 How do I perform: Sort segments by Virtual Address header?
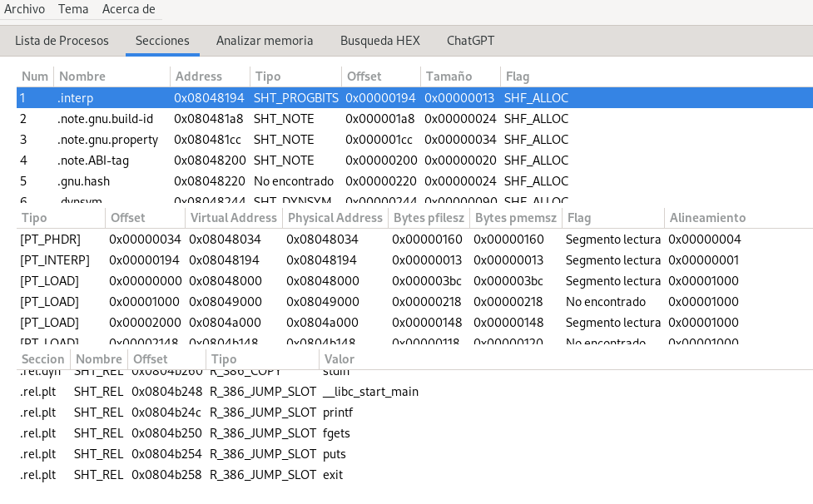coord(233,218)
